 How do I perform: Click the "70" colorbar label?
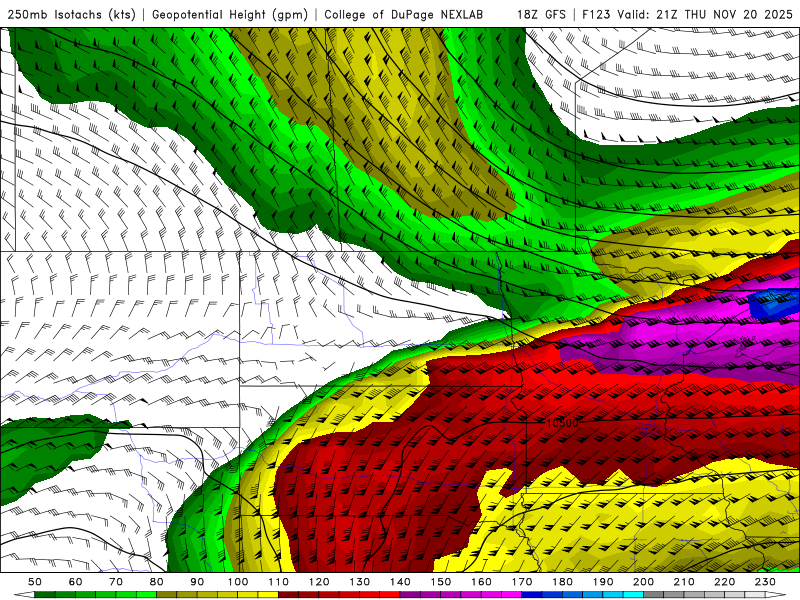click(116, 582)
